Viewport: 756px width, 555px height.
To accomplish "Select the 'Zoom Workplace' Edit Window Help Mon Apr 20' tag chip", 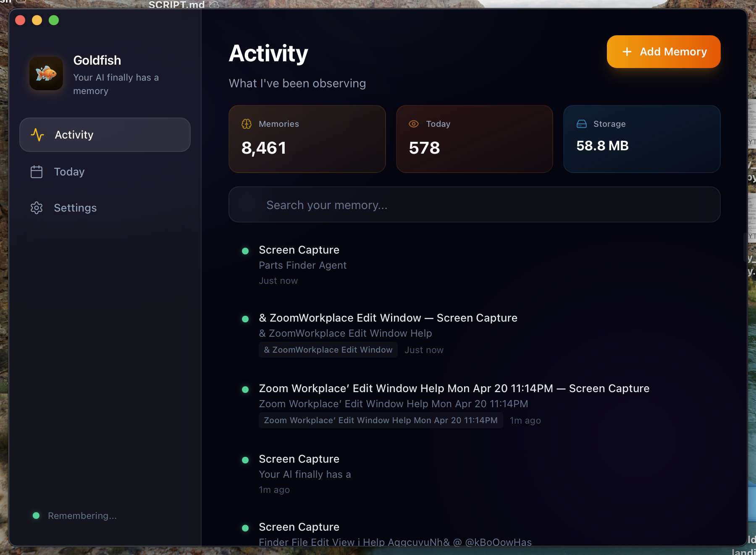I will 381,420.
